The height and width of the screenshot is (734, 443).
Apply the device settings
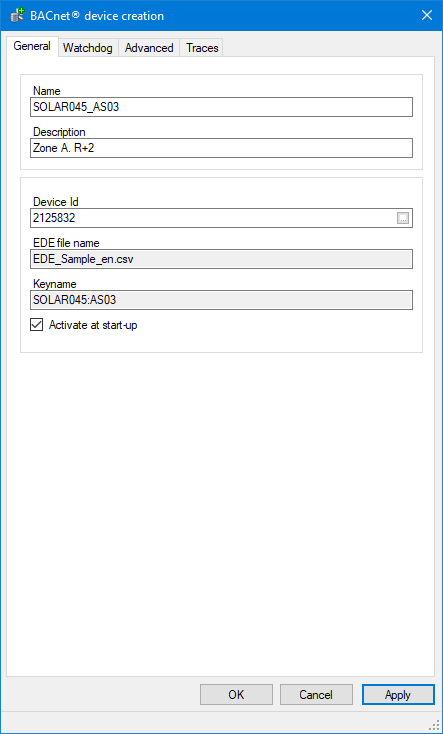tap(398, 695)
